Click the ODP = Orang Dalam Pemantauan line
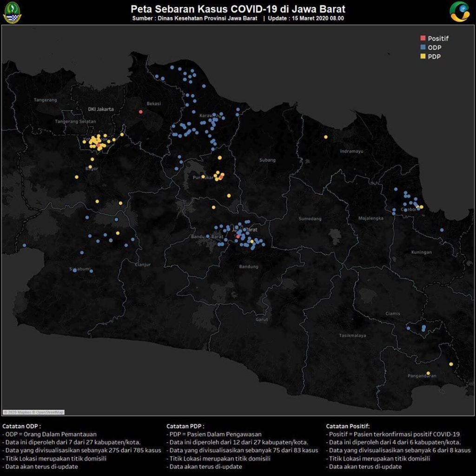476x476 pixels. 49,435
